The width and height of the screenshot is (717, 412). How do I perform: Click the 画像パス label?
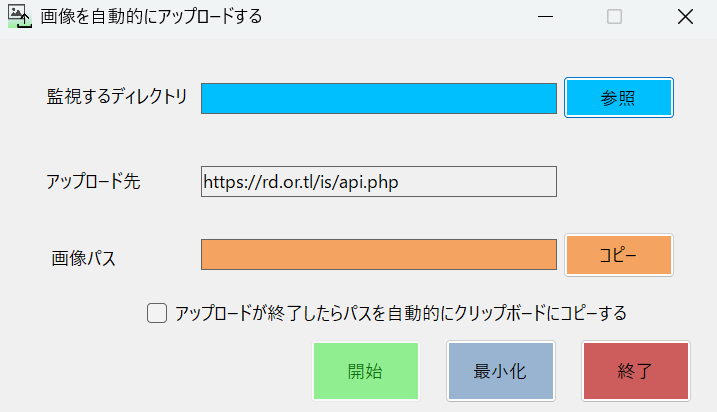(83, 258)
